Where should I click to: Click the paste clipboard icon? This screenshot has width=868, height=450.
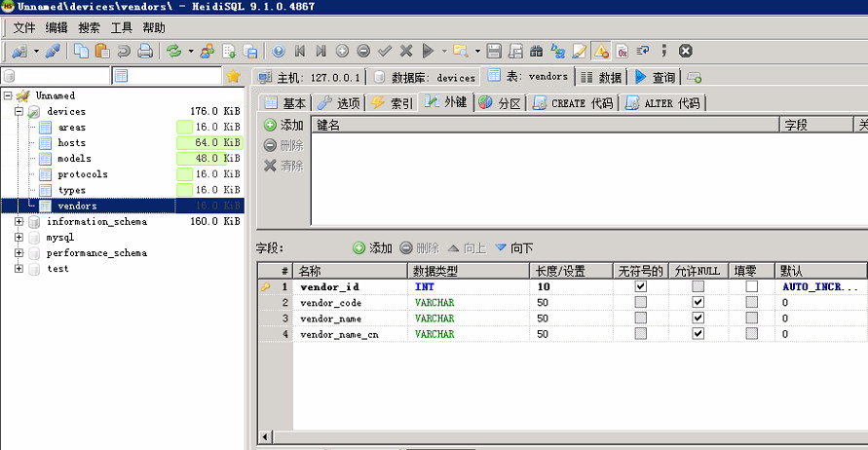point(102,51)
